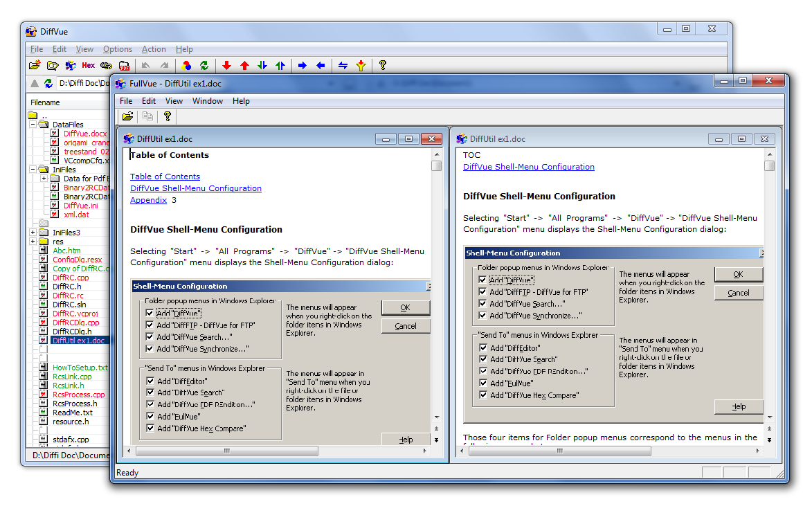Screen dimensions: 812x506
Task: Click the chain-link icon in DiffVue toolbar
Action: click(106, 65)
